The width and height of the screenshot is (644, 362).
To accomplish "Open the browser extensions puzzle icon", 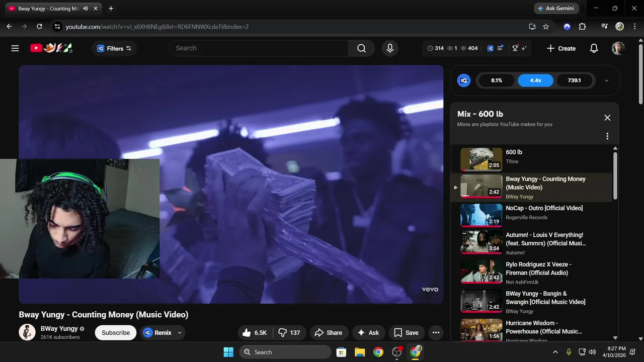I will (x=582, y=27).
